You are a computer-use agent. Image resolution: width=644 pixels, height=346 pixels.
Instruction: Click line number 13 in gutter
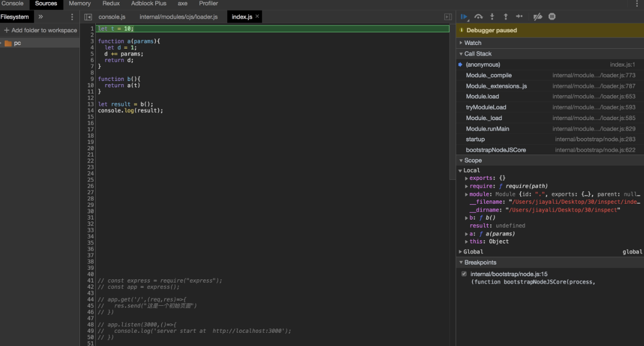91,104
